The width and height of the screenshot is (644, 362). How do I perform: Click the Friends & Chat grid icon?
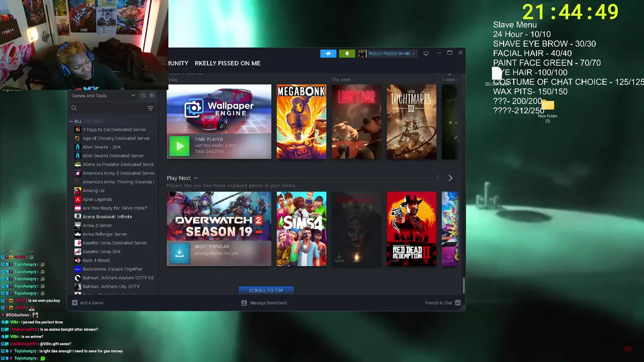(457, 303)
